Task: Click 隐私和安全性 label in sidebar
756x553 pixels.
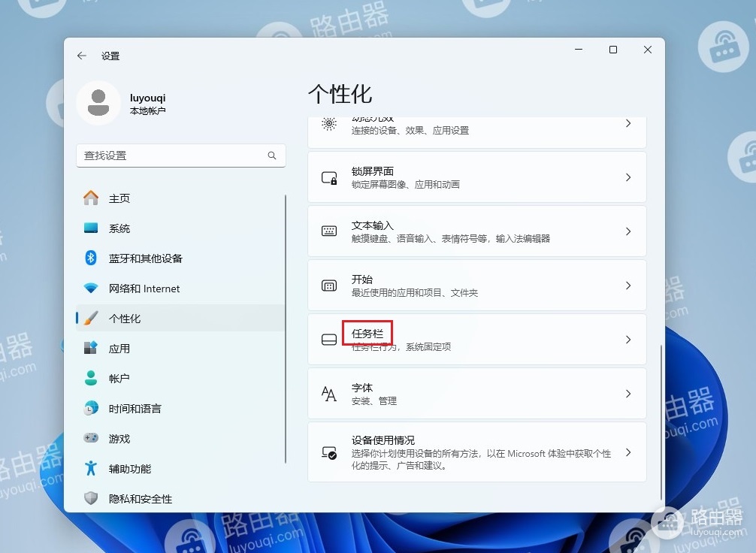Action: tap(141, 499)
